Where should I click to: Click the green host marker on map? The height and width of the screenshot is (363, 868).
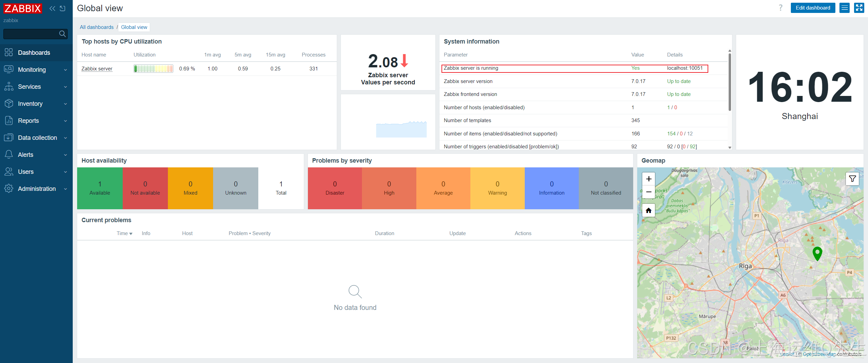pyautogui.click(x=817, y=253)
